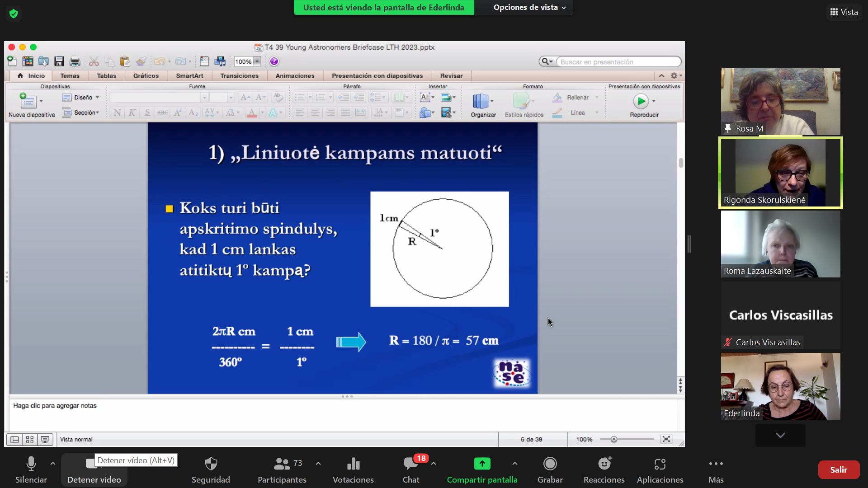The image size is (868, 488).
Task: Insert a text box using the Insertar icon
Action: coord(425,97)
